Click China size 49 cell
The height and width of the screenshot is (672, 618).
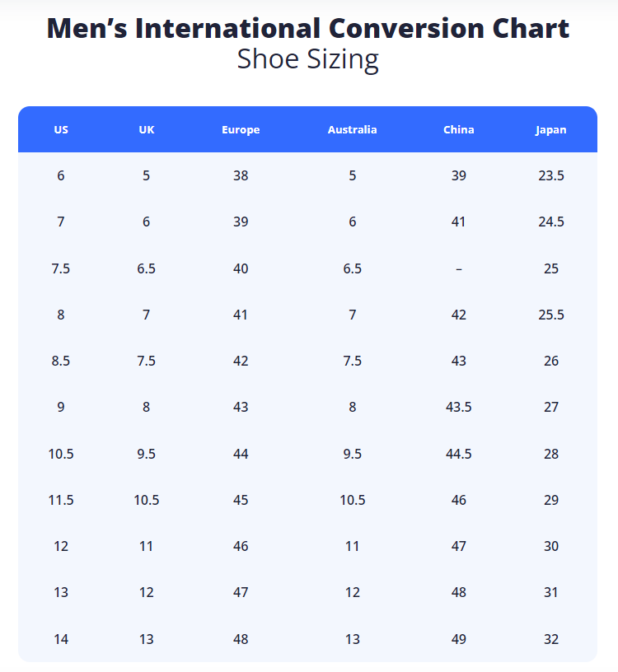[x=458, y=639]
